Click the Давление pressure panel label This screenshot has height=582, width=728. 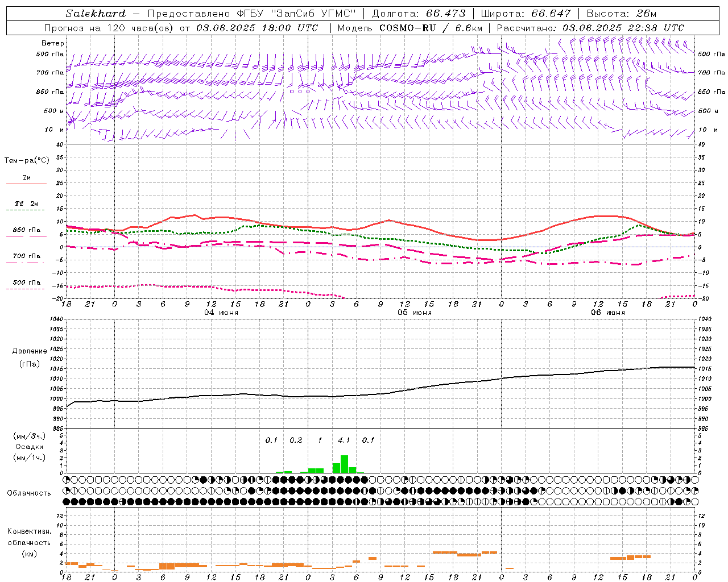click(30, 351)
